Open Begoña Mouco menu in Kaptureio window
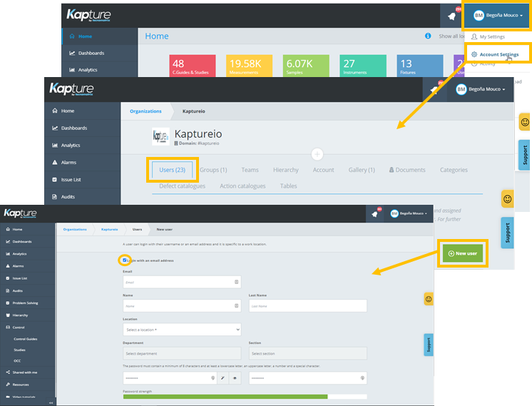This screenshot has width=532, height=406. 480,89
